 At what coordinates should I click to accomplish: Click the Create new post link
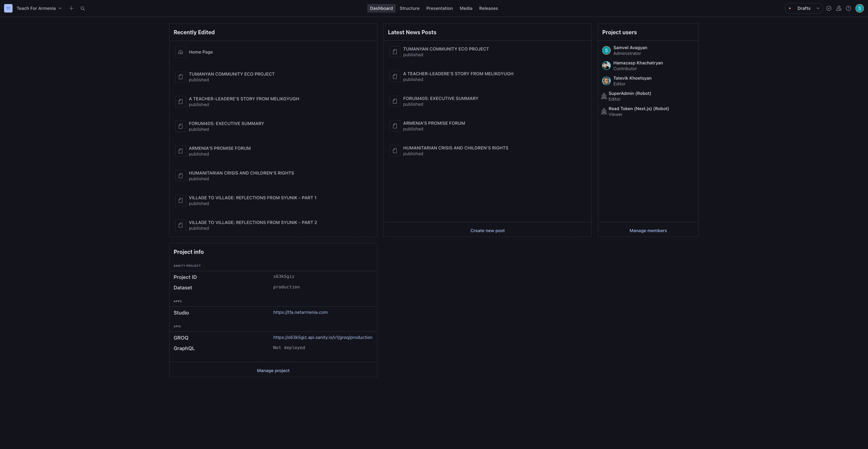click(487, 230)
